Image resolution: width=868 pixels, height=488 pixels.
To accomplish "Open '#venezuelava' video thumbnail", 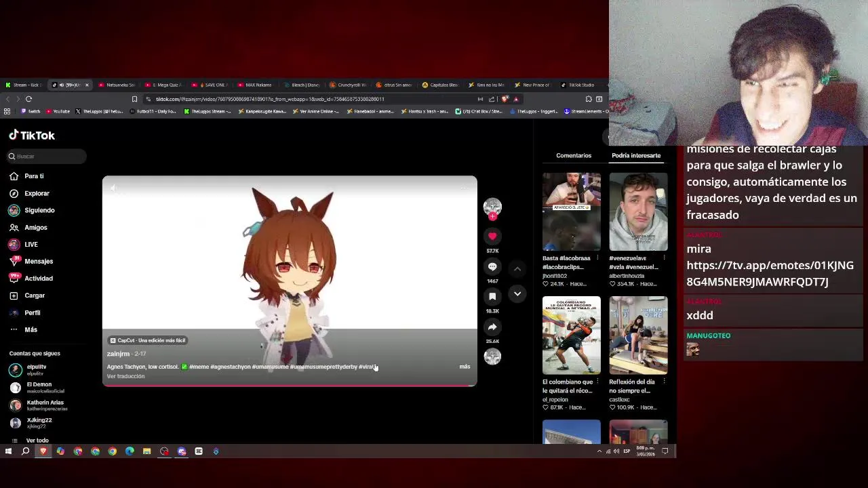I will (x=638, y=211).
